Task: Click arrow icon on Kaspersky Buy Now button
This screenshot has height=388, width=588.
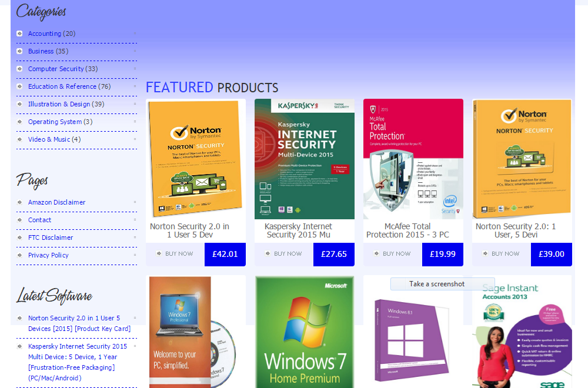Action: pos(268,254)
